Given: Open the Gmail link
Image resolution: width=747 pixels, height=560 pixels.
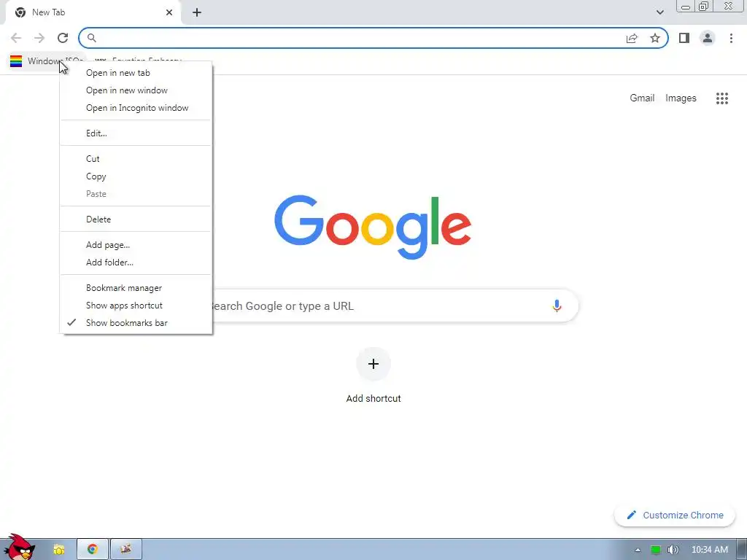Looking at the screenshot, I should click(642, 98).
